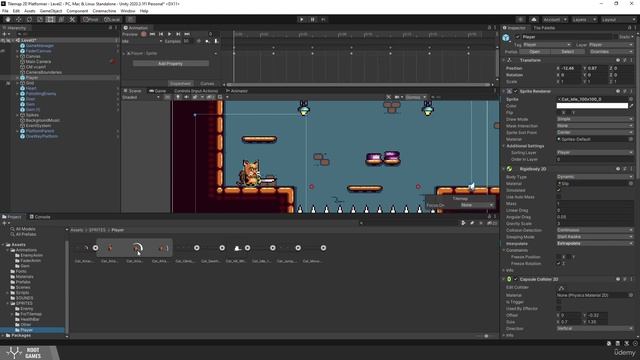640x360 pixels.
Task: Toggle Pivot/Center handle position
Action: pyautogui.click(x=91, y=19)
